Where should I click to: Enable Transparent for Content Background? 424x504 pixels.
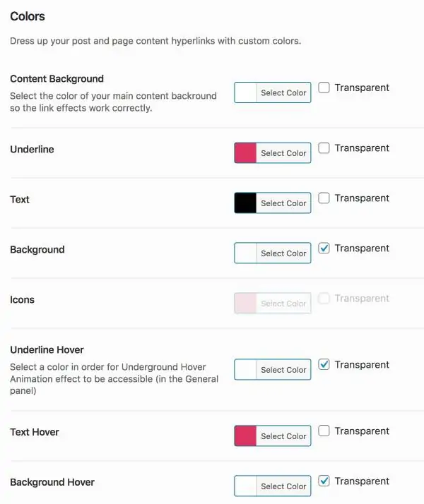[x=324, y=88]
